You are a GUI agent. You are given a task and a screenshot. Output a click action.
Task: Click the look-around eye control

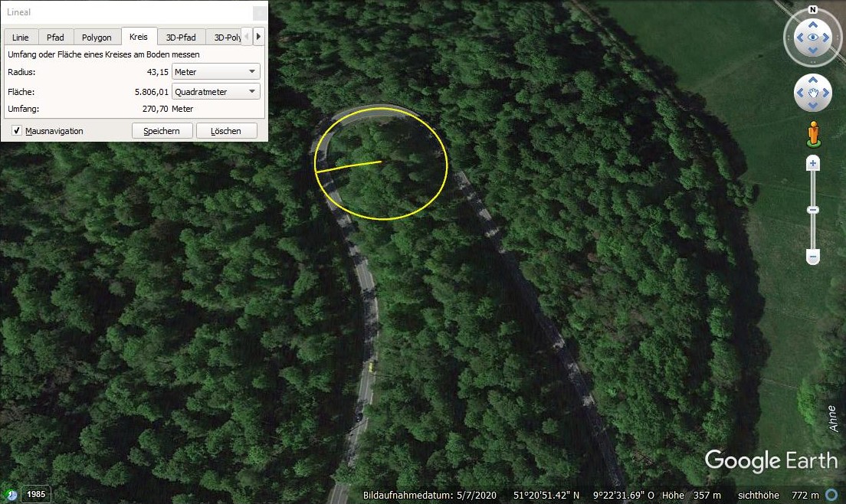(812, 37)
